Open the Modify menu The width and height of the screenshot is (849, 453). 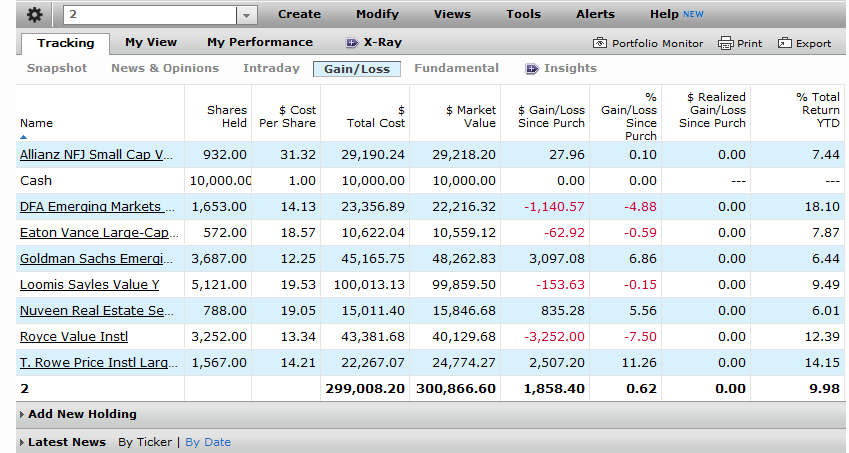[377, 15]
